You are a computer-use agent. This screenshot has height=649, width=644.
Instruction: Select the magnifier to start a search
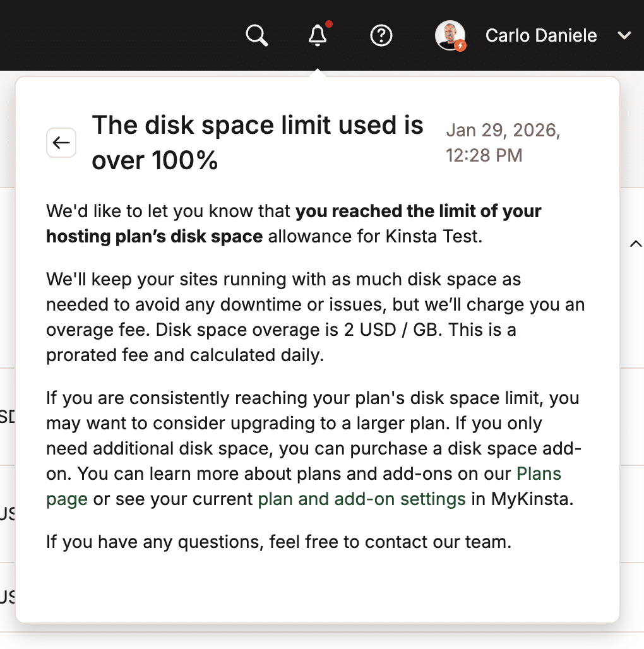256,35
